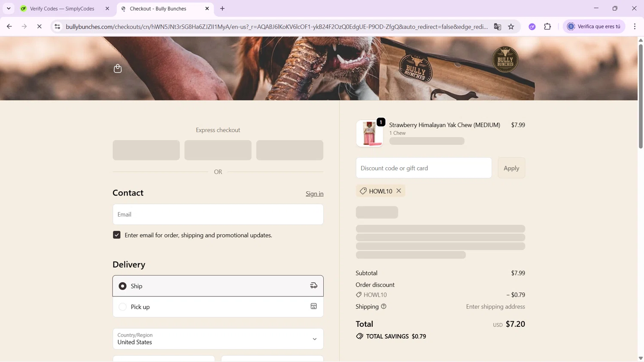Click the delivery truck icon in Ship row

click(x=314, y=286)
